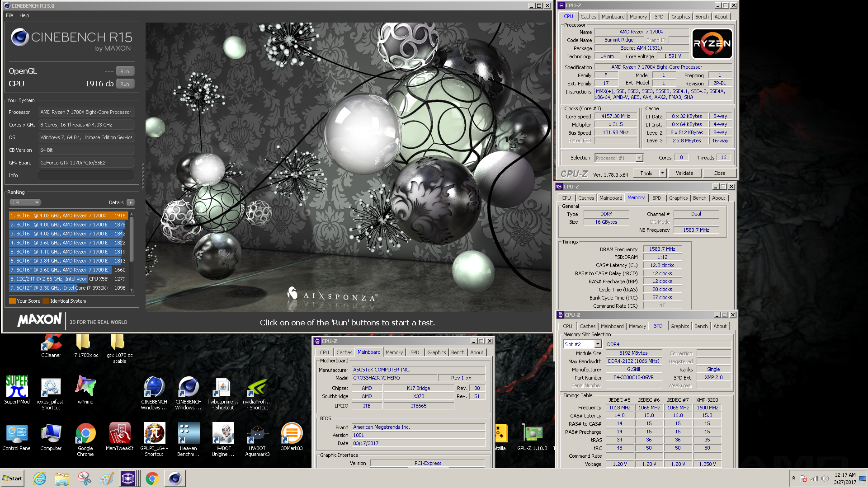Open the Slot #2 memory slot dropdown

(x=582, y=344)
